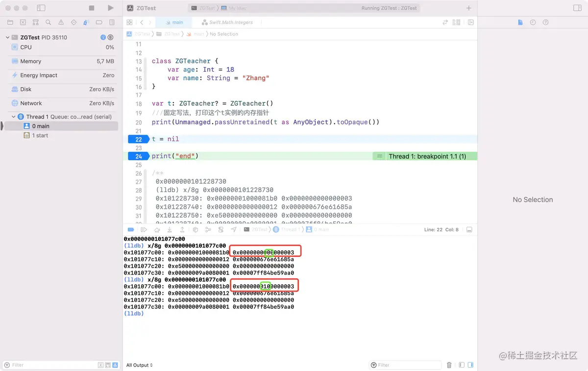Viewport: 588px width, 371px height.
Task: Toggle the breakpoint on line 22
Action: coord(138,139)
